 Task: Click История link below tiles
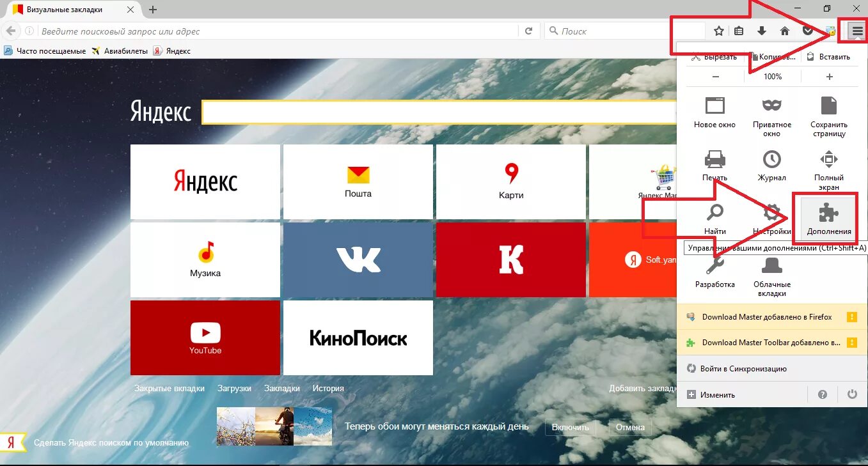click(x=328, y=388)
